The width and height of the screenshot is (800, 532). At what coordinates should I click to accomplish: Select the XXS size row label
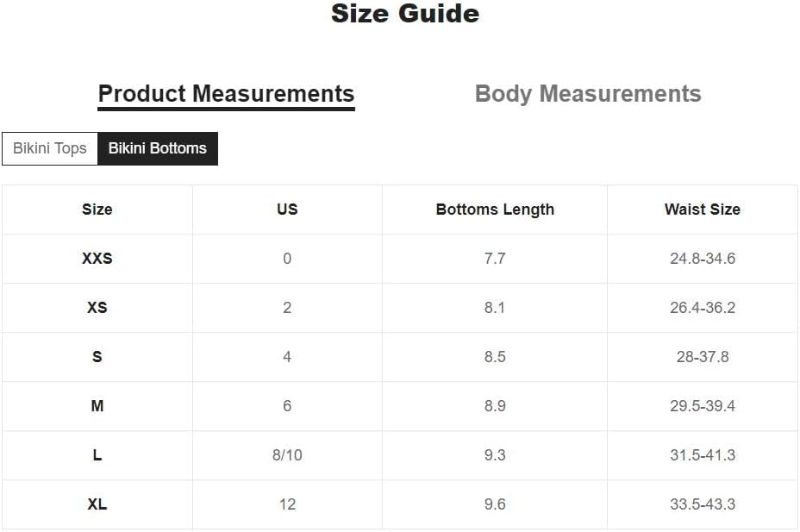click(x=97, y=258)
